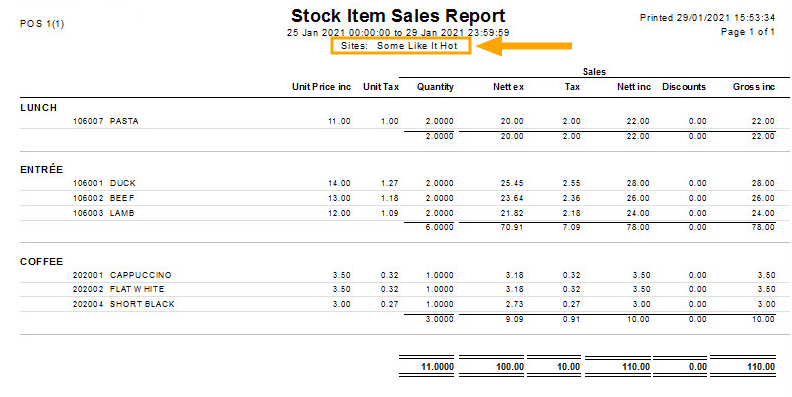
Task: Select the ENTRÉE category heading
Action: 41,170
